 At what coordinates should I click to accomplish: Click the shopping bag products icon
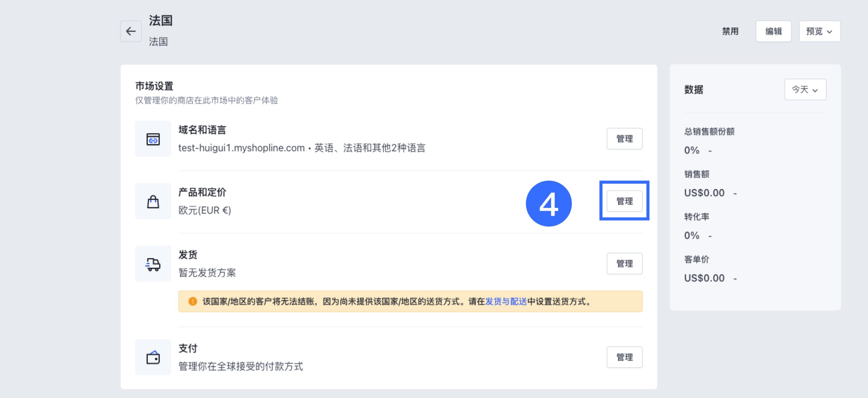coord(153,202)
